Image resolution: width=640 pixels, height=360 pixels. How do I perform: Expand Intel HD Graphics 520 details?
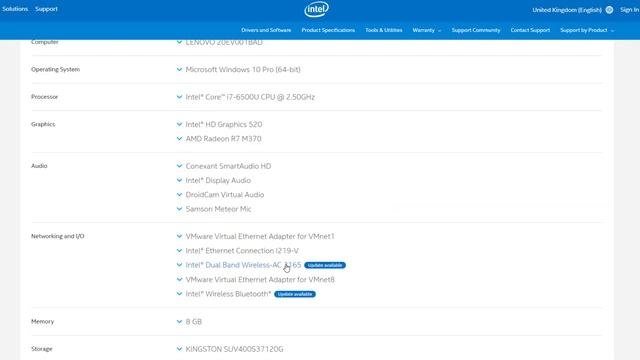click(179, 124)
